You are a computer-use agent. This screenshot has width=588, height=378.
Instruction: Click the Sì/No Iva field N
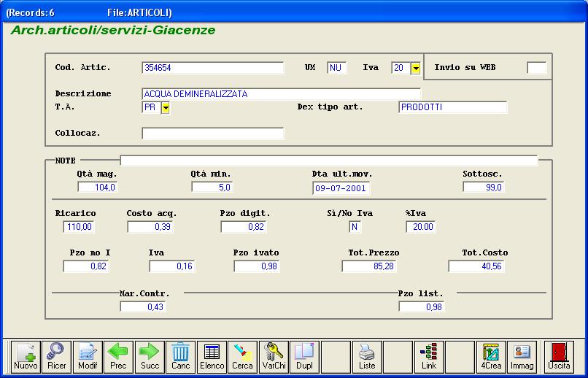click(355, 227)
